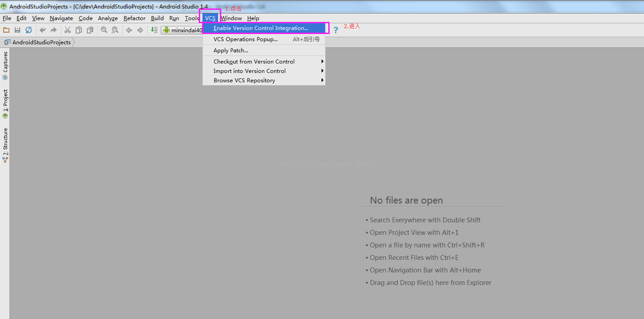644x319 pixels.
Task: Click the Find magnifier icon
Action: pos(104,30)
